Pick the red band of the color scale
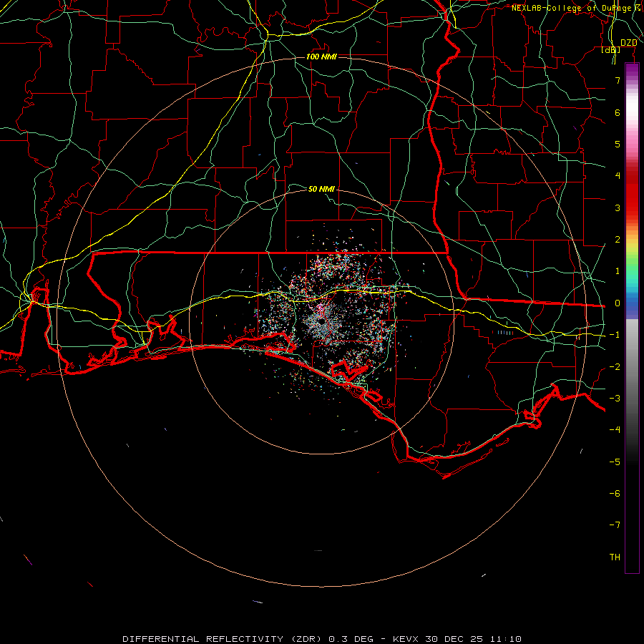The width and height of the screenshot is (644, 644). [632, 197]
